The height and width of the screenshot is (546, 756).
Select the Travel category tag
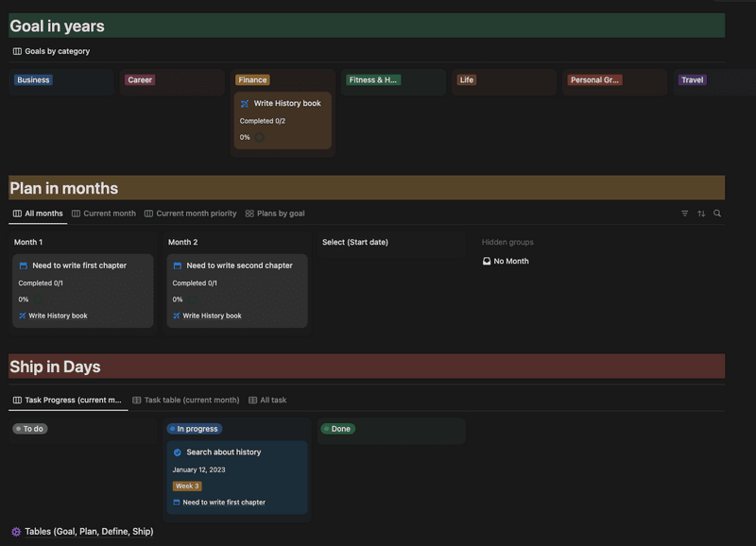693,80
